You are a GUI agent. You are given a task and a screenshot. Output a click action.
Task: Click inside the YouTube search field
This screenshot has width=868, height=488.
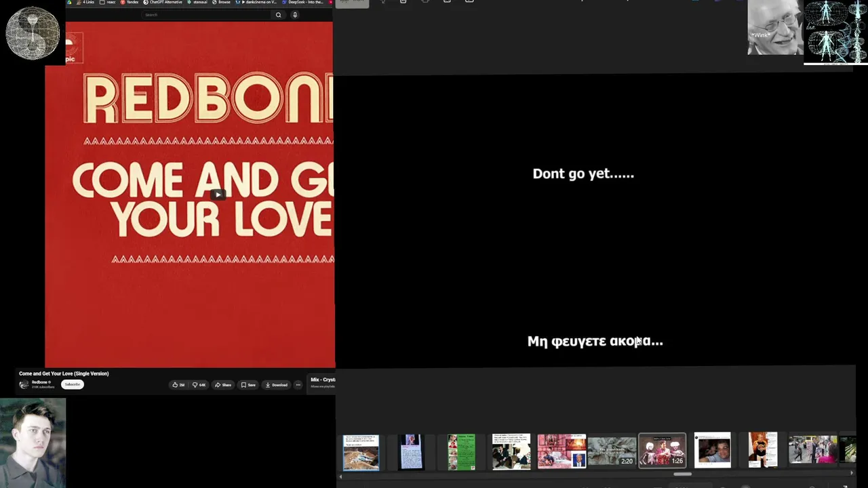coord(207,15)
